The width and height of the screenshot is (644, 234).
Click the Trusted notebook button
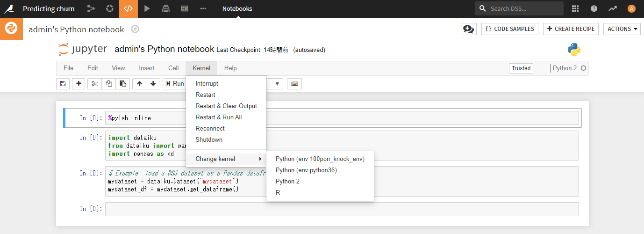point(521,68)
